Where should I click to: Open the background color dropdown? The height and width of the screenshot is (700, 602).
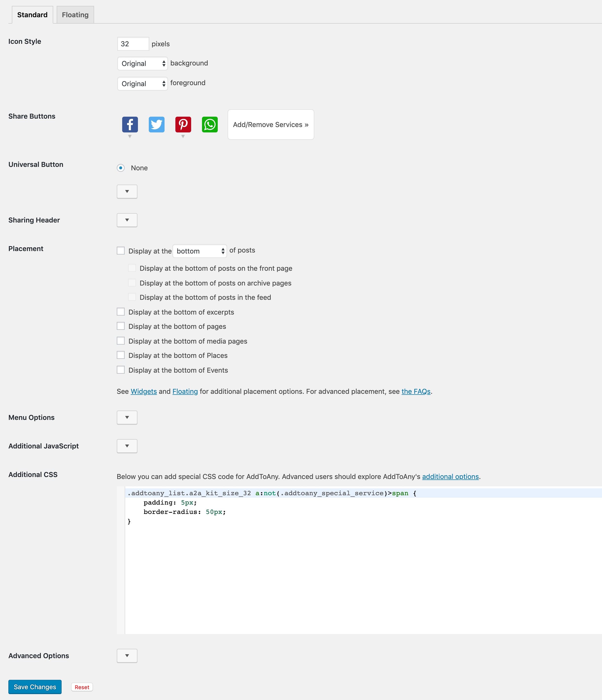pos(142,64)
